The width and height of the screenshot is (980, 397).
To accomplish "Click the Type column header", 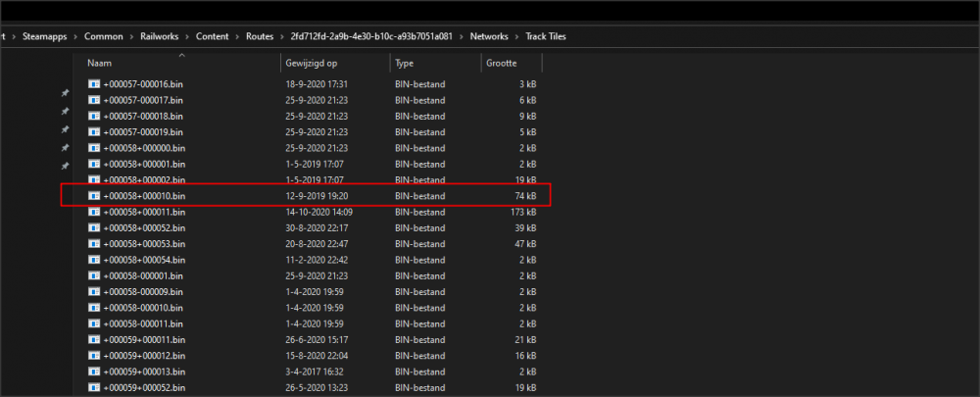I will click(x=404, y=63).
